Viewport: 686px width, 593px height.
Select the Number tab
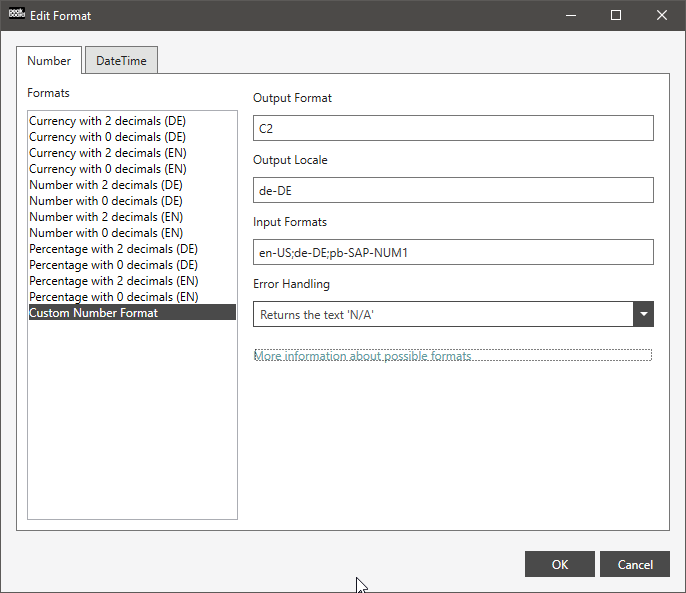[x=49, y=60]
